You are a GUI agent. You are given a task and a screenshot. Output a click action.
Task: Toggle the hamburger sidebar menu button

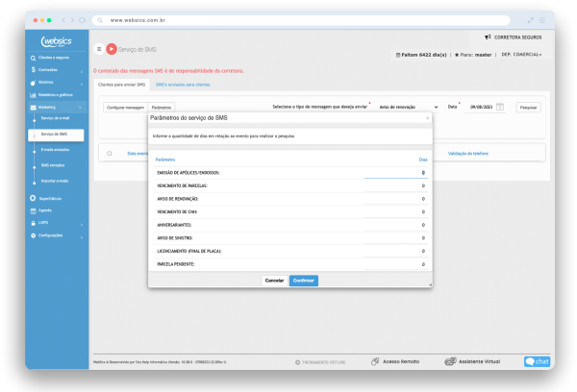(x=99, y=49)
